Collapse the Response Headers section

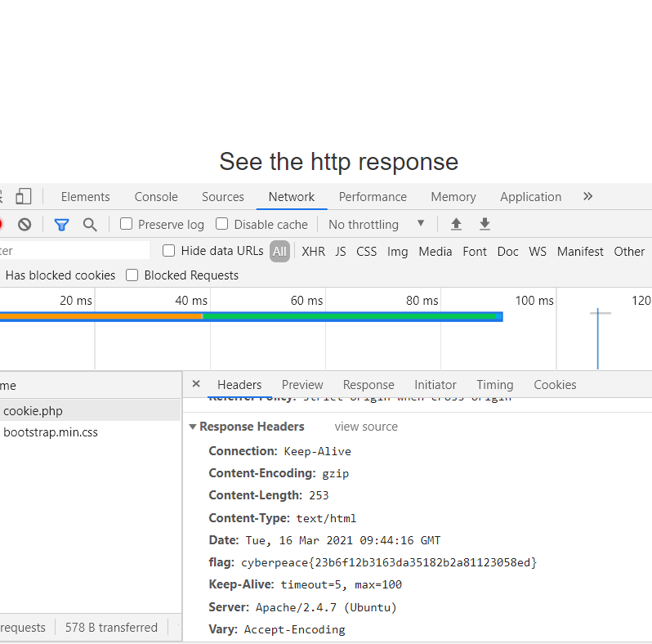[x=193, y=427]
